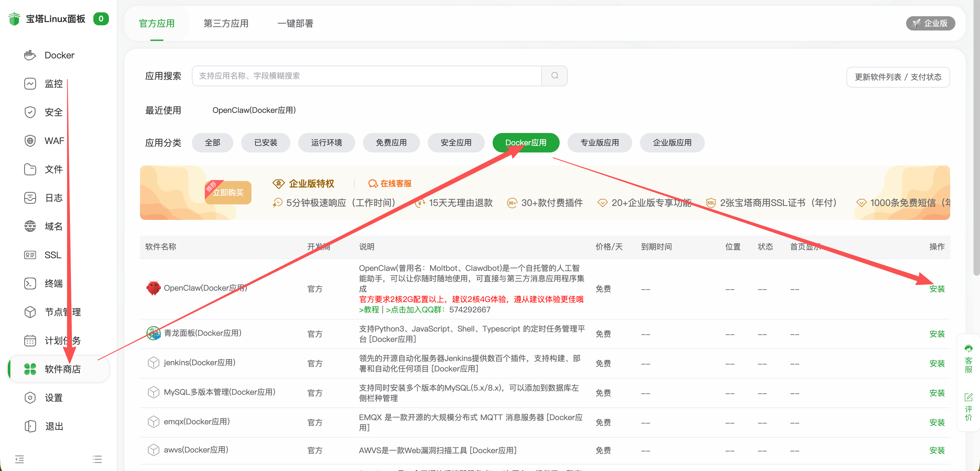The width and height of the screenshot is (980, 471).
Task: Click the search magnifier icon
Action: [x=554, y=76]
